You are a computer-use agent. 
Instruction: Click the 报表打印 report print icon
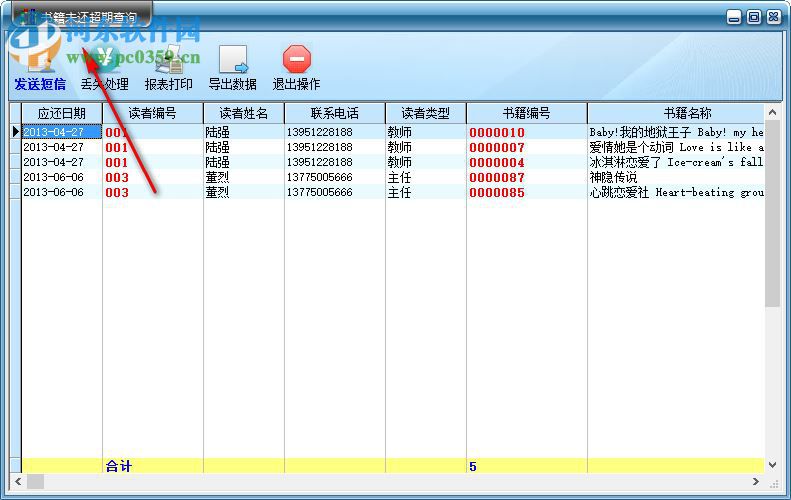pos(168,60)
